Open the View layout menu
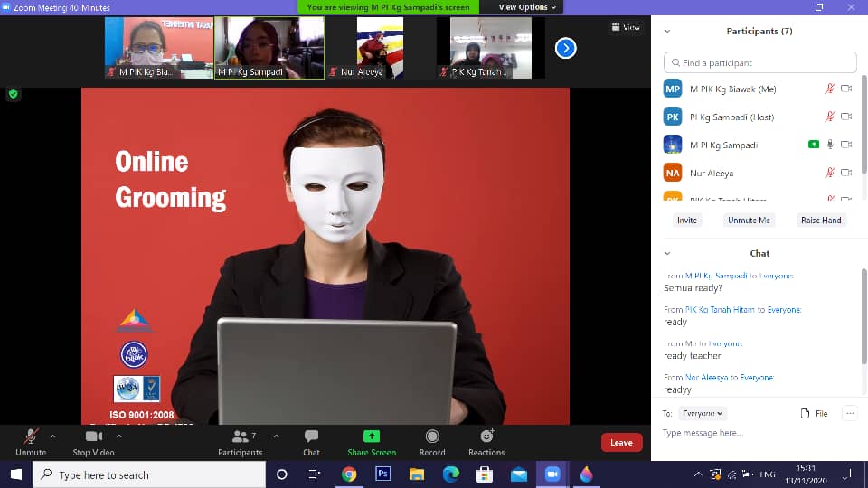Screen dimensions: 868x488 click(626, 27)
